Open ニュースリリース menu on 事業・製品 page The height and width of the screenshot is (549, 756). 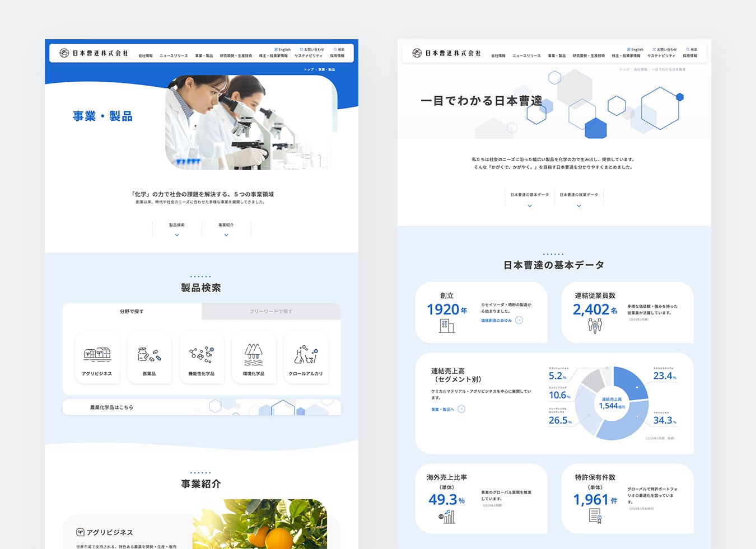tap(174, 56)
